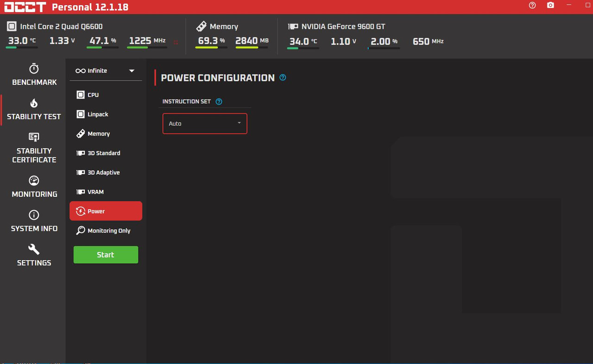Image resolution: width=593 pixels, height=364 pixels.
Task: Click the GPU clock 650 MHz value
Action: click(x=428, y=42)
